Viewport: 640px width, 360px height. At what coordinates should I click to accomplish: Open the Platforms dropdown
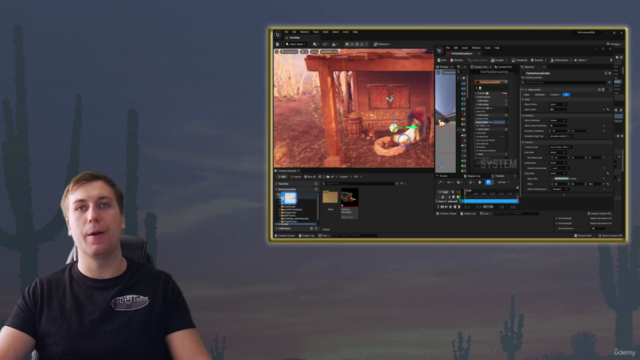[382, 44]
